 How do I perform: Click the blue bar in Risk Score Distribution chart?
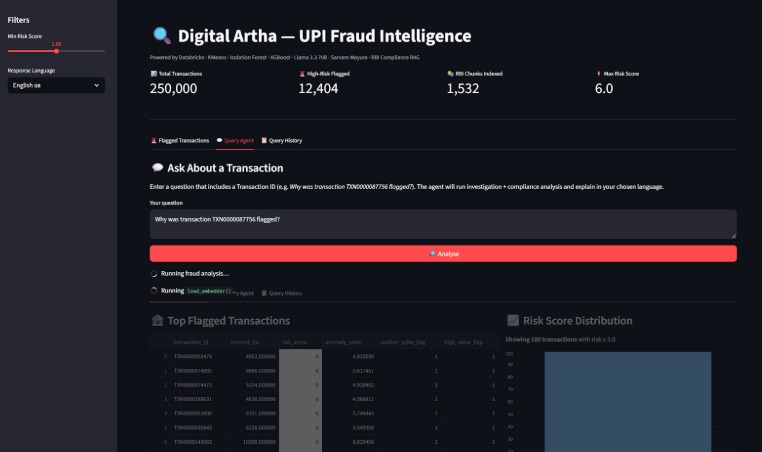[627, 401]
